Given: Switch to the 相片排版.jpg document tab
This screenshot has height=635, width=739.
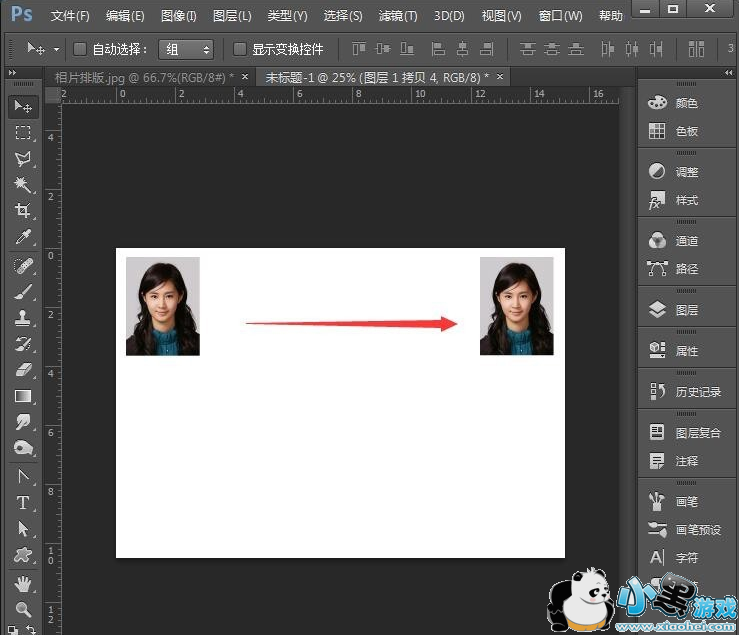Looking at the screenshot, I should click(140, 77).
